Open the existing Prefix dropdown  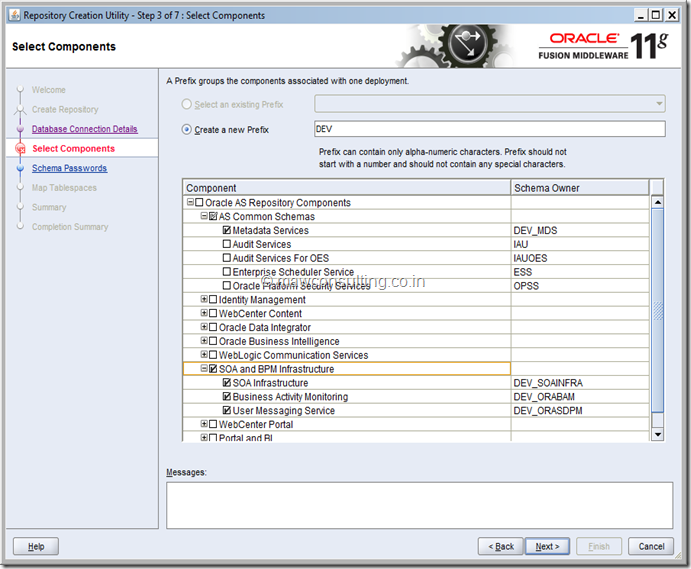659,104
